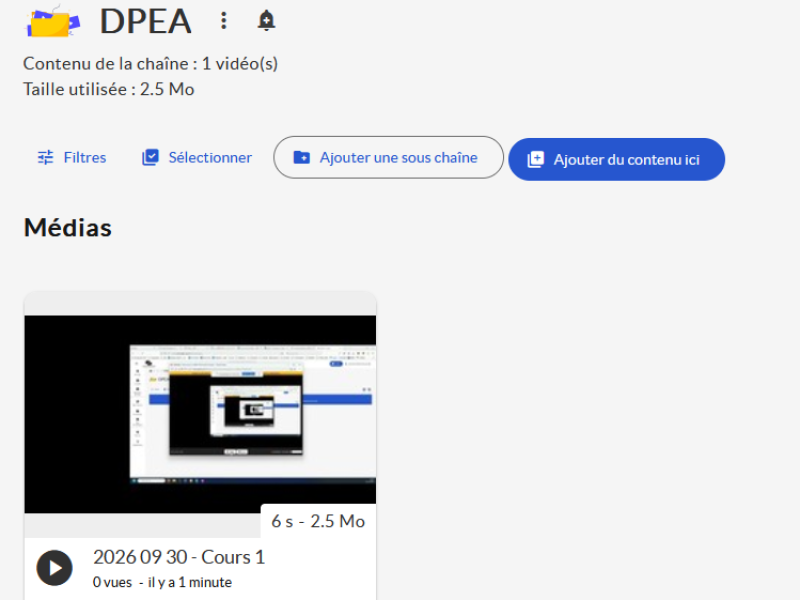Click the Sélectionner button
Viewport: 800px width, 600px height.
pyautogui.click(x=197, y=158)
